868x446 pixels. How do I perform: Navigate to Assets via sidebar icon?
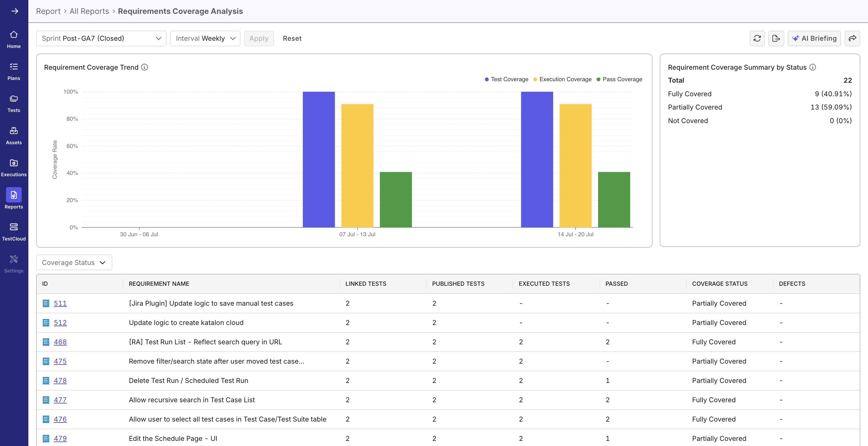point(14,135)
